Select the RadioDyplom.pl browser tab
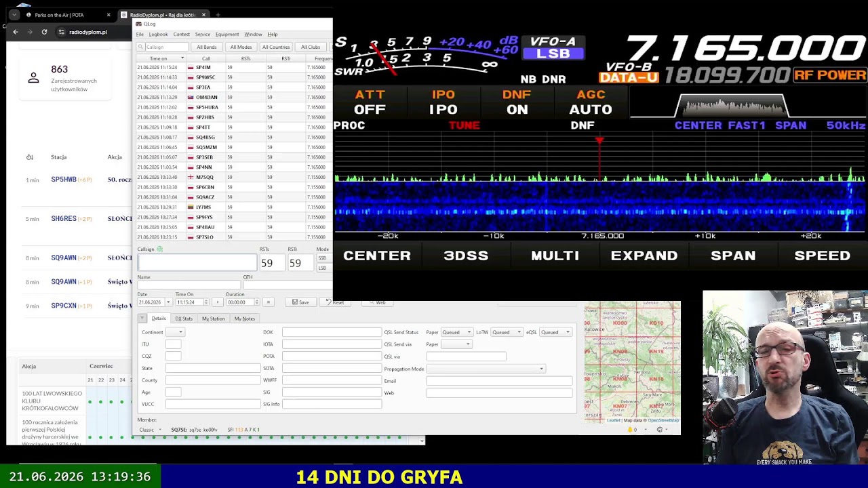 pos(163,15)
